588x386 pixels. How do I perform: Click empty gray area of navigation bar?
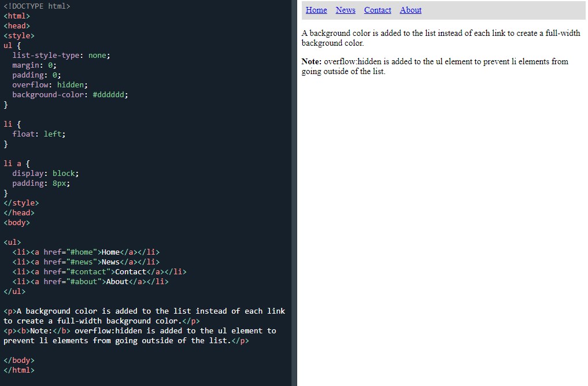click(503, 10)
